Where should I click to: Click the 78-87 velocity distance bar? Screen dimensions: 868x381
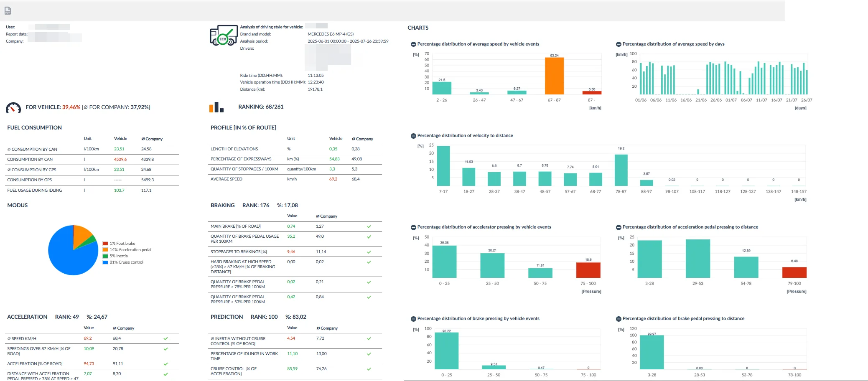tap(621, 170)
